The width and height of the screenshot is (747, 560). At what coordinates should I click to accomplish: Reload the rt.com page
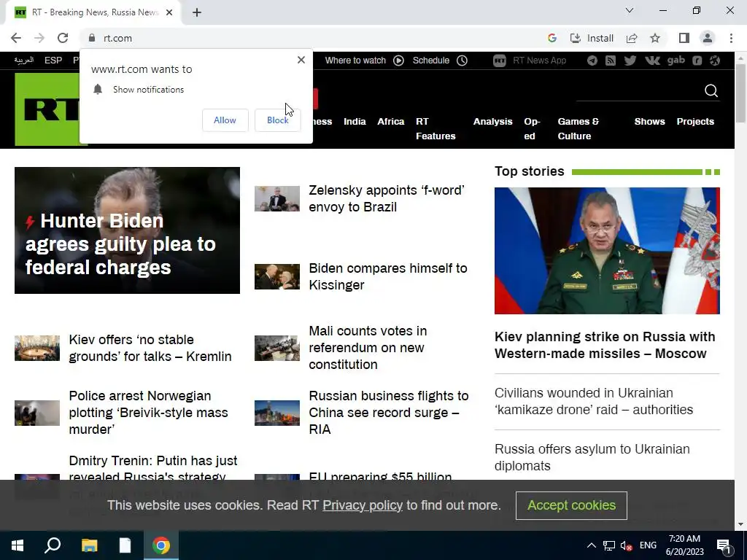coord(63,38)
